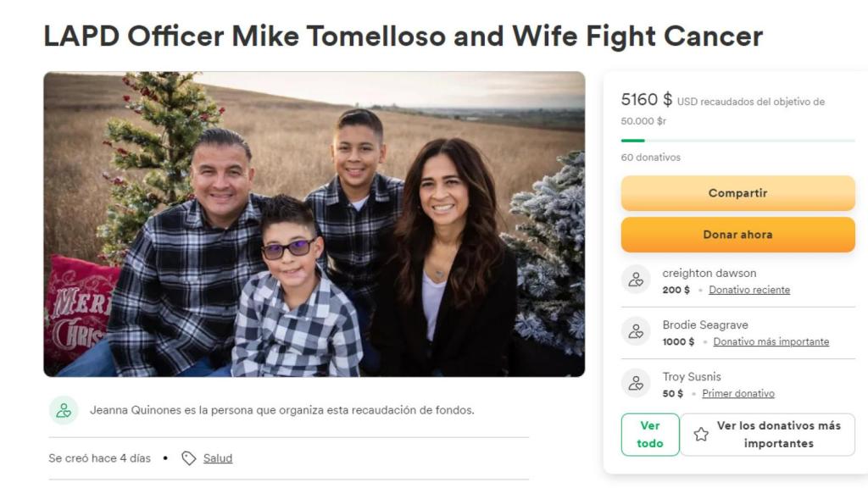Click the 60 donativos count text
Image resolution: width=868 pixels, height=488 pixels.
pyautogui.click(x=651, y=158)
